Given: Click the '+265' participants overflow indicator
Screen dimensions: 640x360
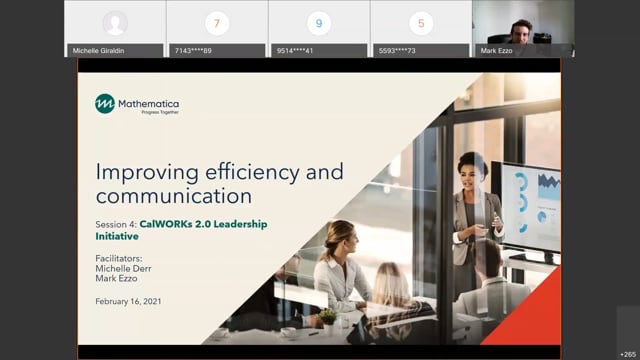Looking at the screenshot, I should pos(628,354).
